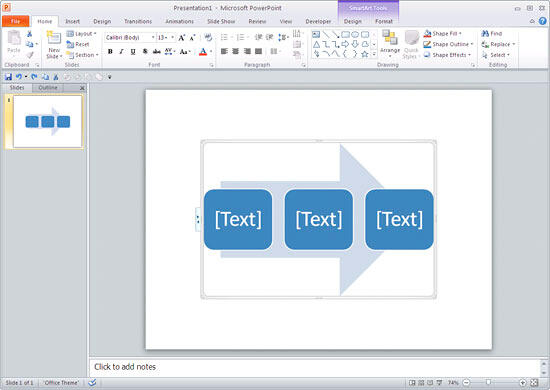Click the Format Painter brush icon
550x390 pixels.
(x=30, y=55)
